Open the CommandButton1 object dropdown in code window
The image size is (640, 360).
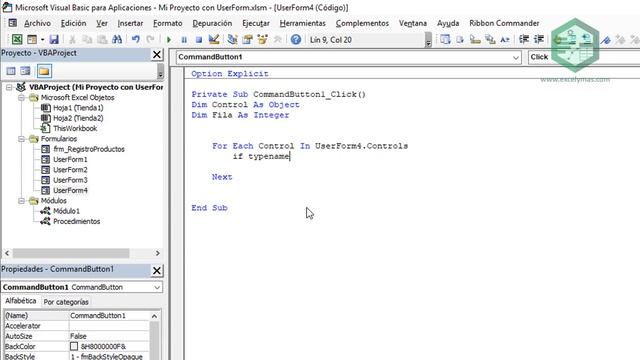pyautogui.click(x=516, y=58)
